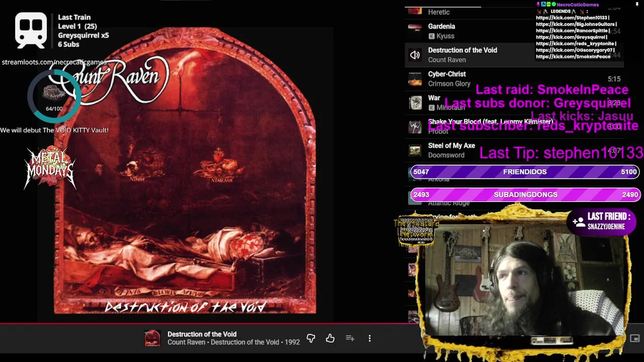Viewport: 644px width, 362px height.
Task: Click the add to playlist icon
Action: [350, 338]
